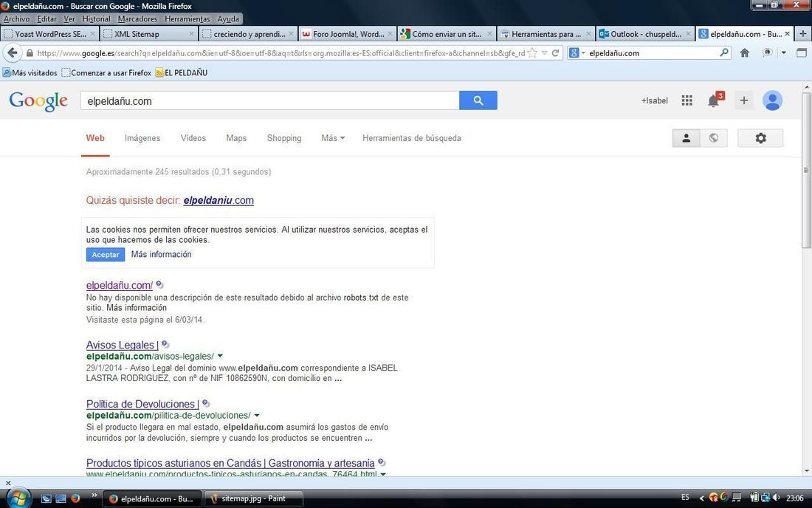
Task: Click the Google logo
Action: [38, 101]
